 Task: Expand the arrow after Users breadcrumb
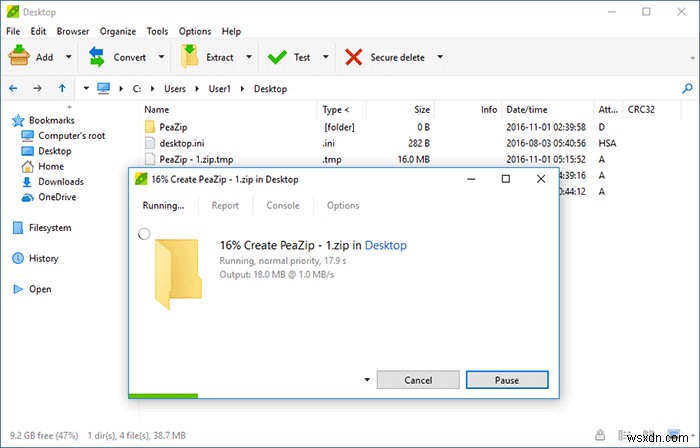[x=197, y=89]
